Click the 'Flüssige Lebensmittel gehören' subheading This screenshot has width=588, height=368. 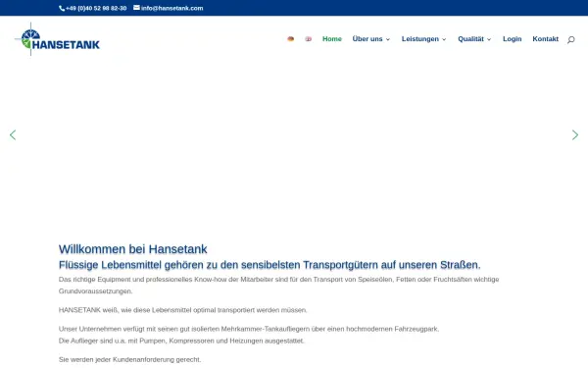click(269, 265)
